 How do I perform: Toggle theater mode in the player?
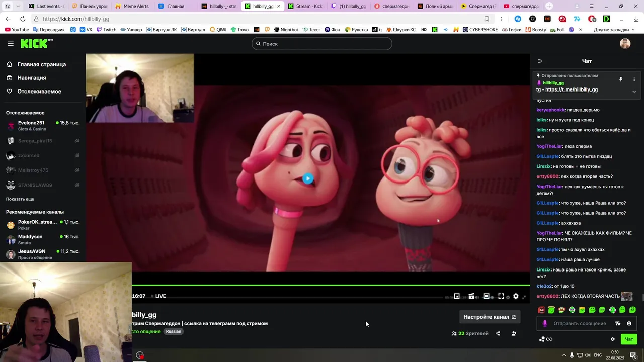487,296
